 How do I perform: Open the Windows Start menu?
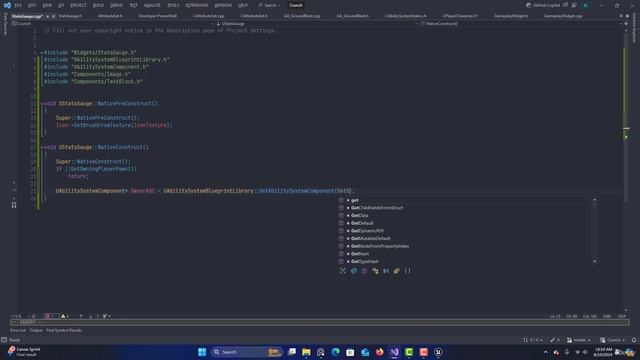coord(202,352)
